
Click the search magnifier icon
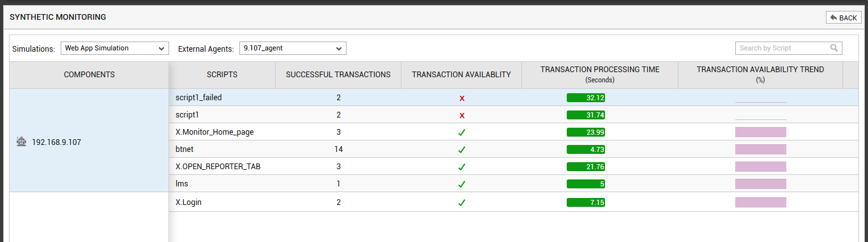(834, 48)
